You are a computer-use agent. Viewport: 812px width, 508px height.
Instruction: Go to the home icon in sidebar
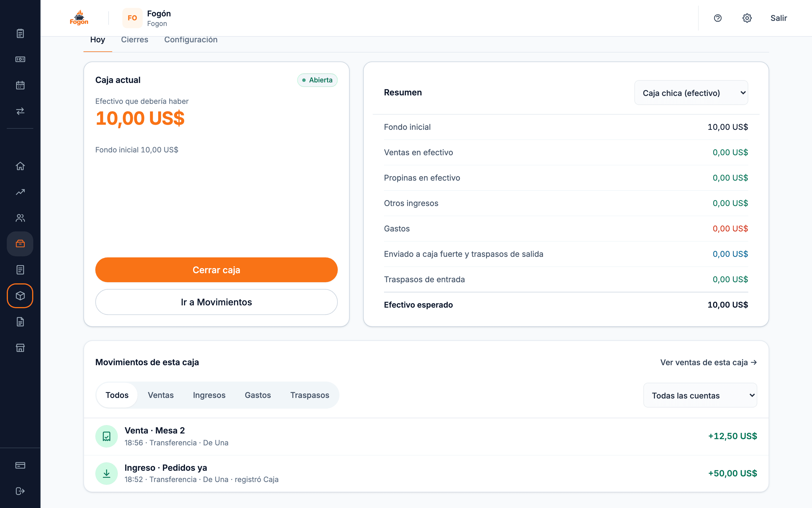tap(20, 166)
